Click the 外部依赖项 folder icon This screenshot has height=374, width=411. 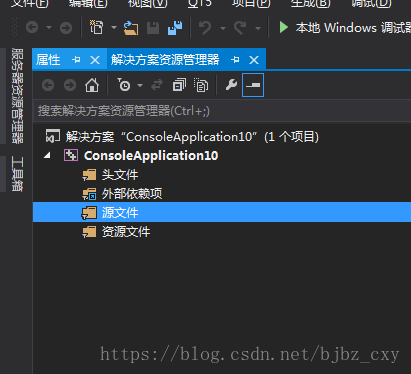[x=89, y=194]
